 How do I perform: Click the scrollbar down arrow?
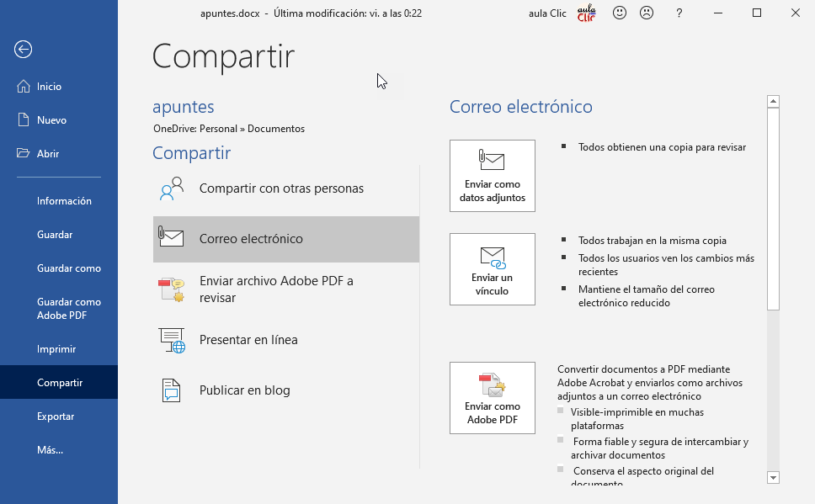pos(773,477)
